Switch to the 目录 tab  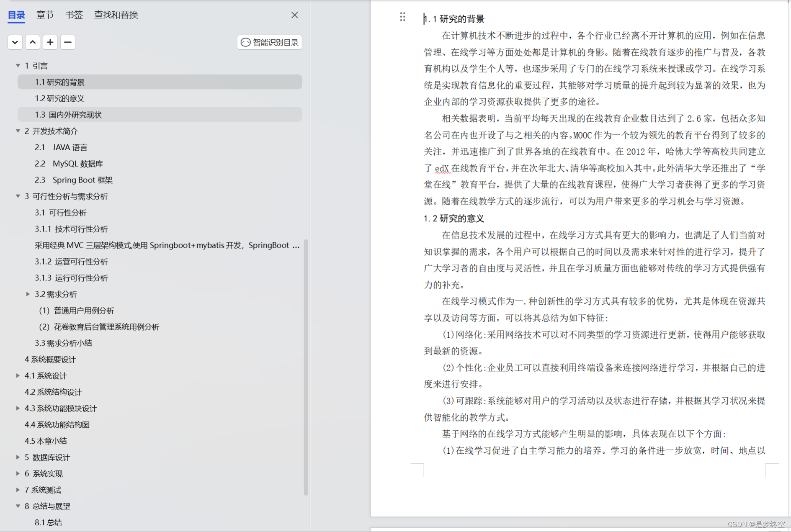[x=17, y=15]
